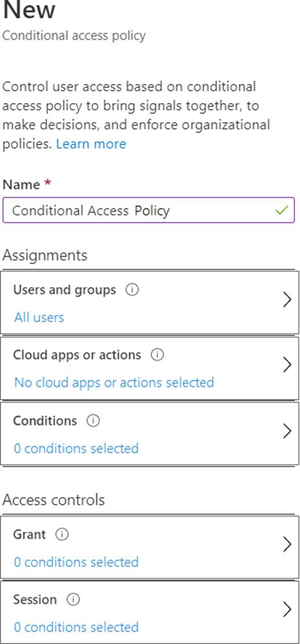Image resolution: width=300 pixels, height=644 pixels.
Task: Open the Cloud apps or actions heading
Action: coord(77,355)
